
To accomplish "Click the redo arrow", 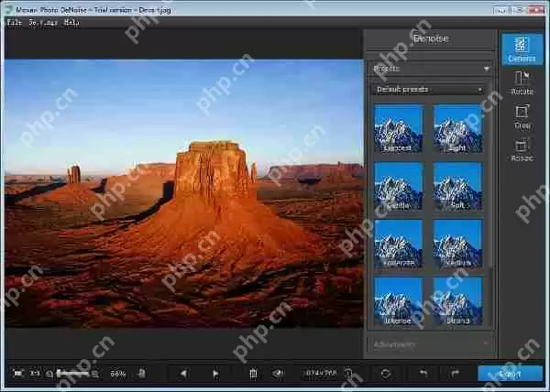I will 455,374.
